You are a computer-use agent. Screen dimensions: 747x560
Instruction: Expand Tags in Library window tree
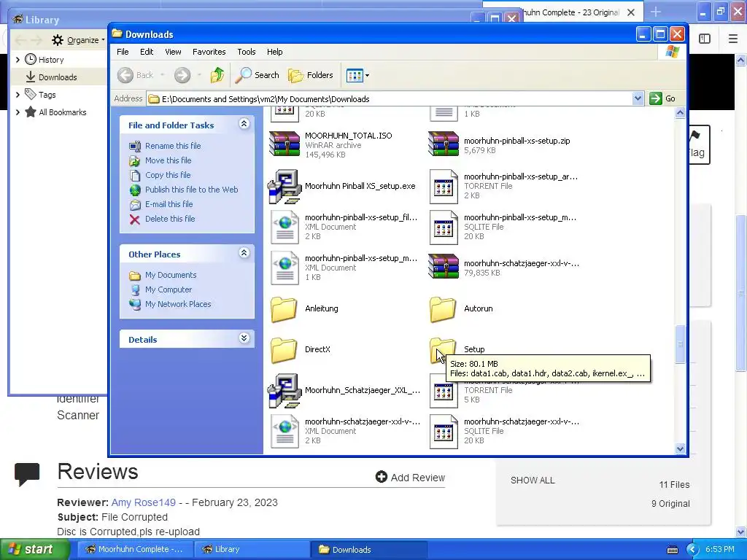tap(18, 95)
